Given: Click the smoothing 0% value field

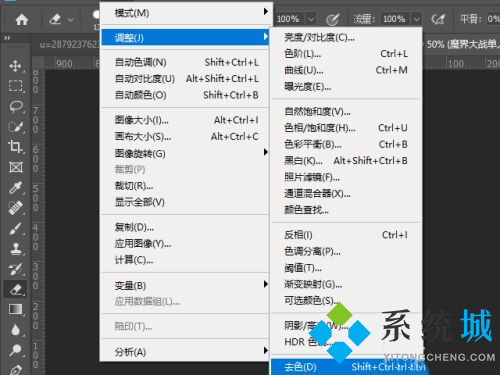Looking at the screenshot, I should pos(493,19).
